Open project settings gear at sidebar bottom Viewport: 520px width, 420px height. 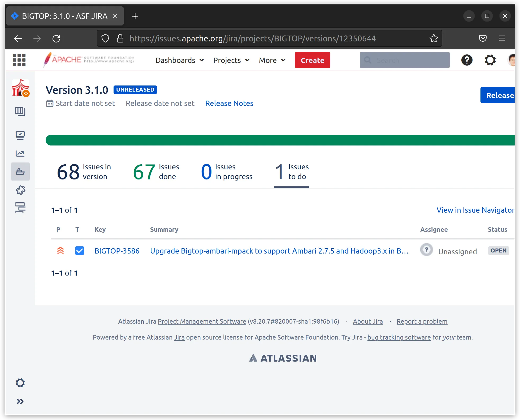click(20, 383)
